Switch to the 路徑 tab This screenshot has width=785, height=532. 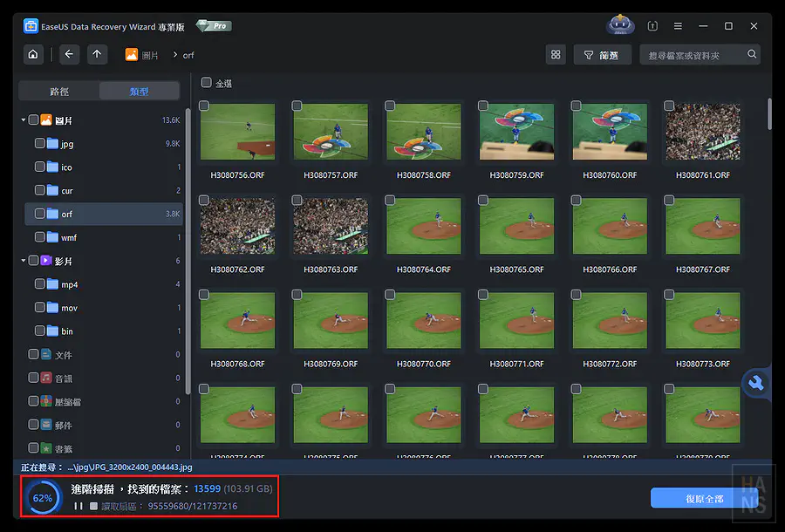tap(59, 92)
